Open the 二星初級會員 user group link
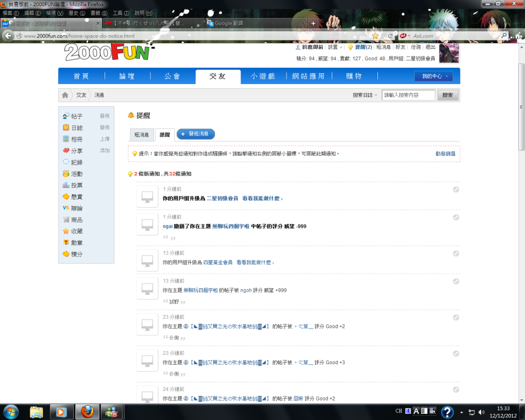Screen dimensions: 525x420 (222, 198)
